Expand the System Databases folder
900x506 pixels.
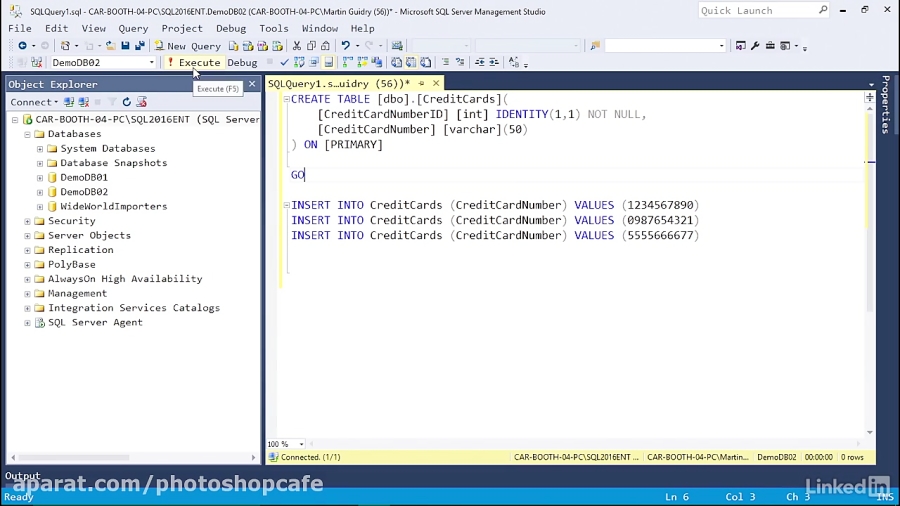click(x=40, y=149)
